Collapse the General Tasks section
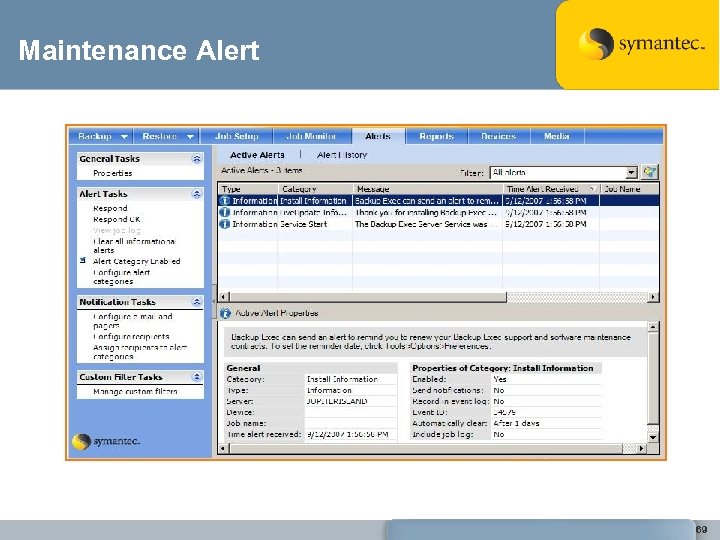 197,159
